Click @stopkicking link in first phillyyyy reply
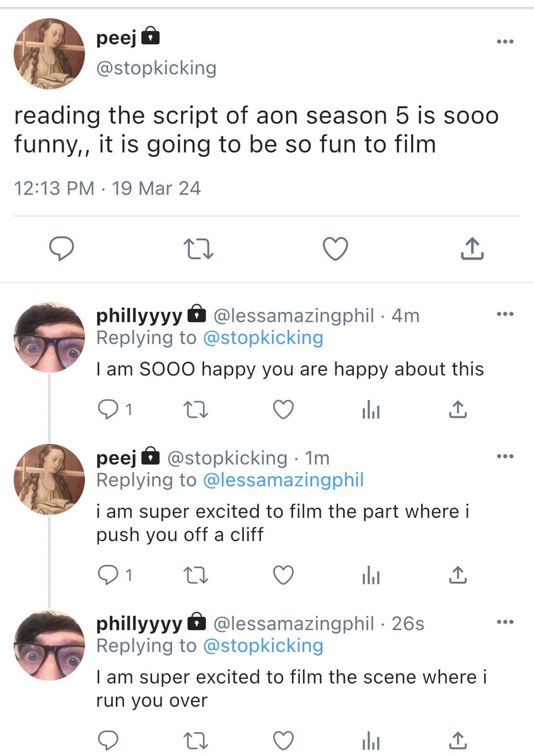The image size is (534, 756). click(x=263, y=338)
